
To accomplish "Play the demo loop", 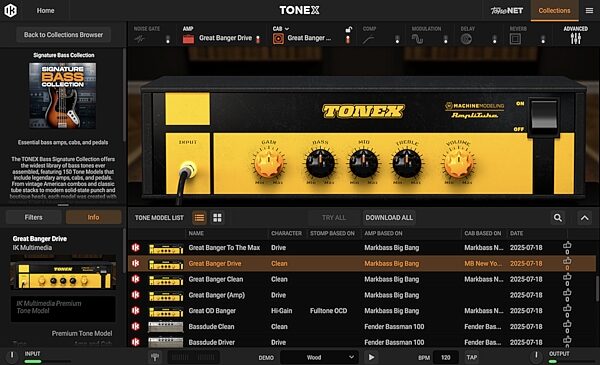I will click(x=371, y=357).
